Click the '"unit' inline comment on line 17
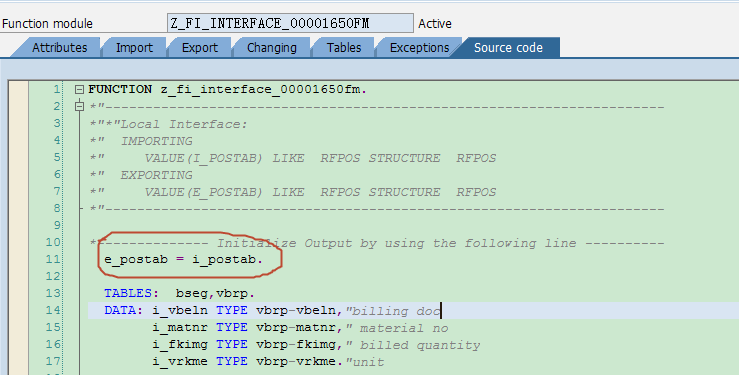The image size is (739, 375). 365,362
